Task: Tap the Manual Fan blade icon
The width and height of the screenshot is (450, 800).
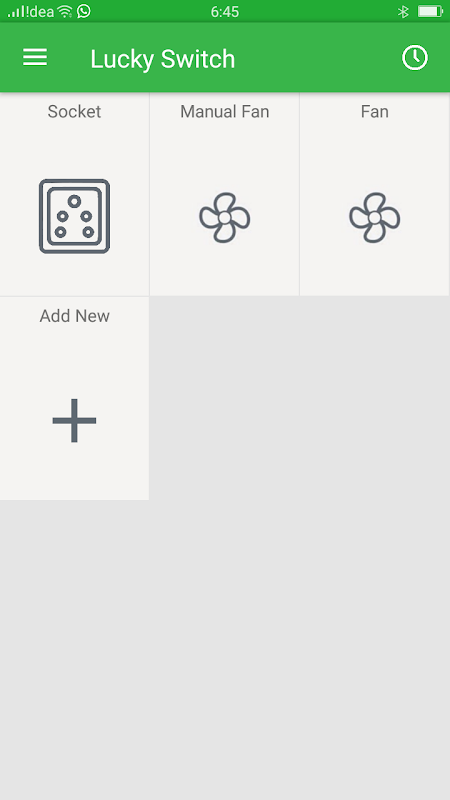Action: (224, 217)
